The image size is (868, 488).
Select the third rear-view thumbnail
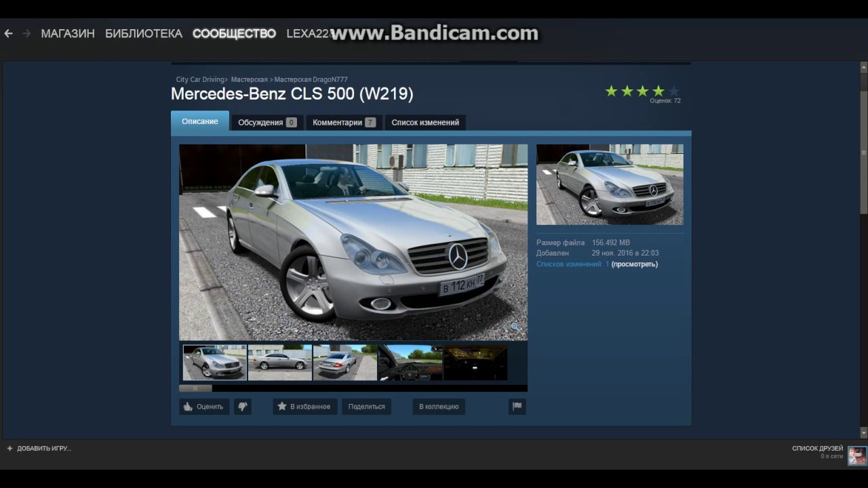(344, 363)
